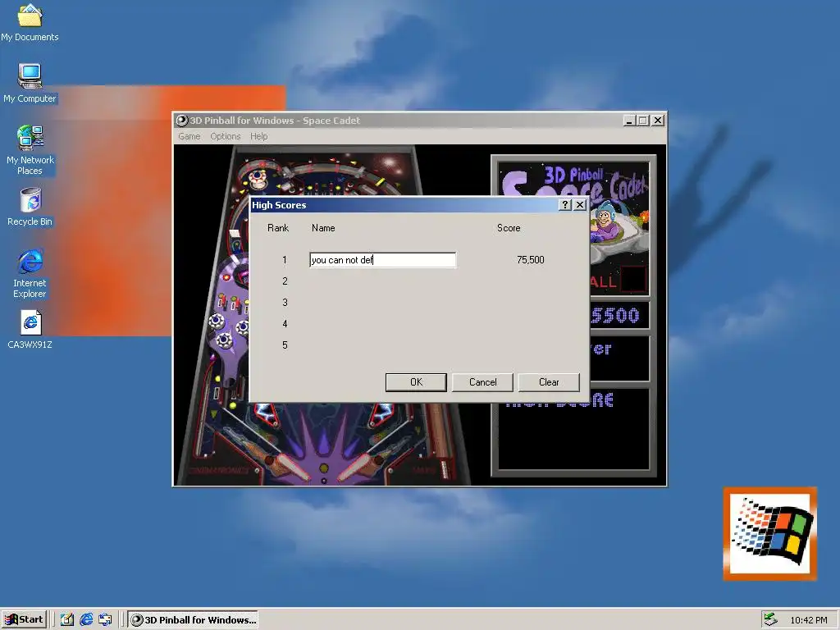Click the 10:42 PM taskbar clock
Viewport: 840px width, 630px height.
pos(808,620)
